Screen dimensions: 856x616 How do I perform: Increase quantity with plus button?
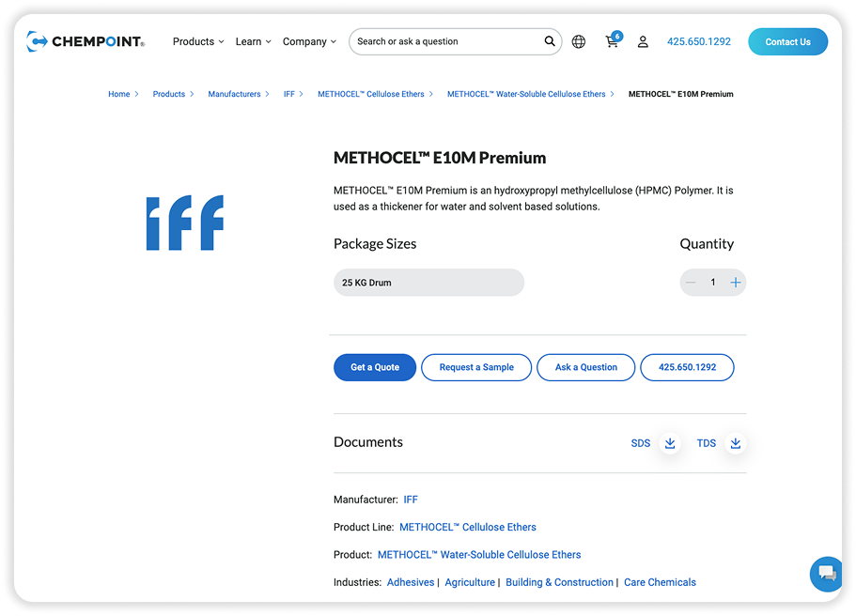tap(736, 283)
